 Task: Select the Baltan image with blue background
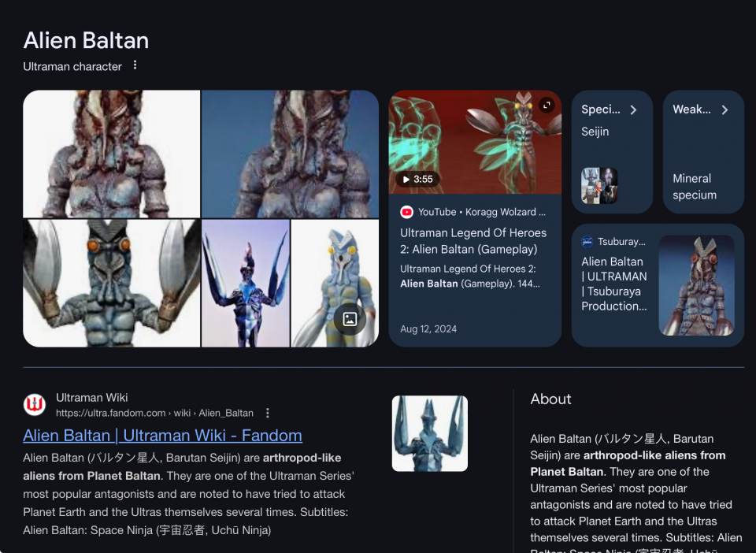[290, 154]
